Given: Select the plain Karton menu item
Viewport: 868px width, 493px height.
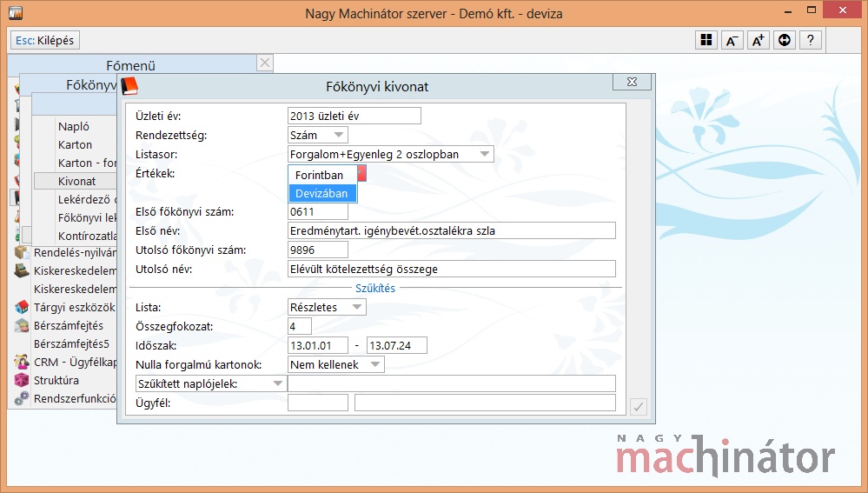Looking at the screenshot, I should tap(76, 144).
